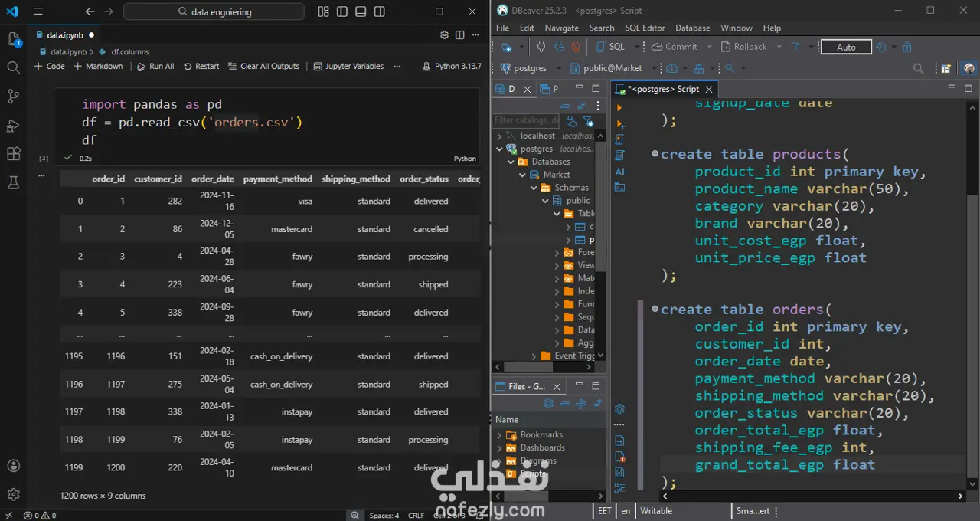Open the VS Code hamburger menu
980x521 pixels.
click(38, 11)
